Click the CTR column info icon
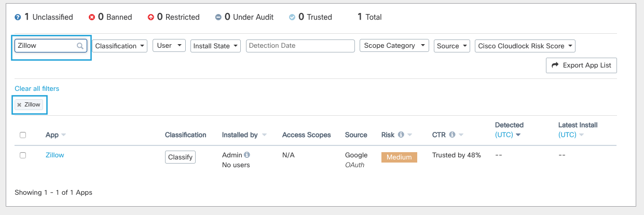Viewport: 644px width, 215px height. coord(452,135)
